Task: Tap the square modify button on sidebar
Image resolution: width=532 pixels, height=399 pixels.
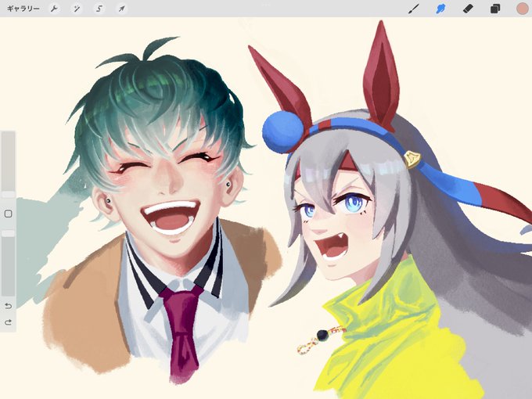Action: coord(8,214)
